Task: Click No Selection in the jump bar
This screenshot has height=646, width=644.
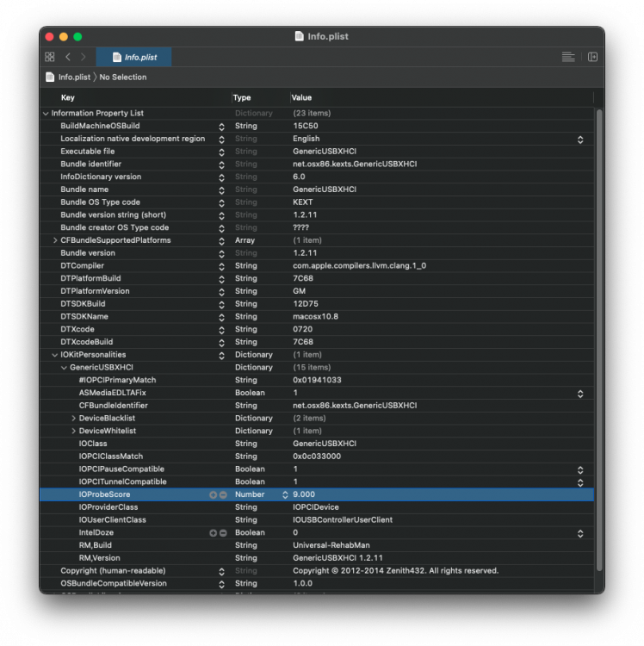Action: pyautogui.click(x=123, y=77)
